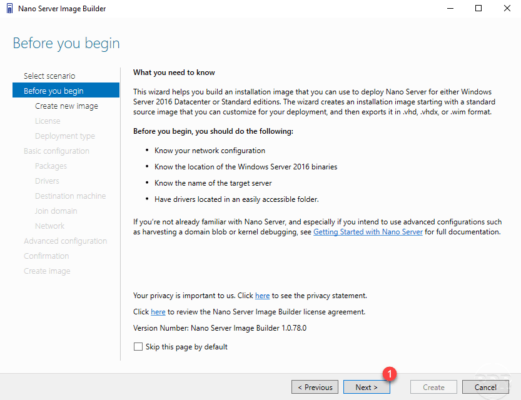Click the Windows Server 2016 binaries bullet
This screenshot has height=400, width=521.
point(246,167)
